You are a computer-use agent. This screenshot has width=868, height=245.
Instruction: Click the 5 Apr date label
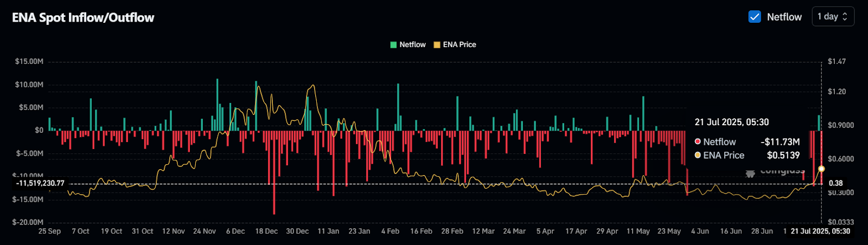point(545,231)
